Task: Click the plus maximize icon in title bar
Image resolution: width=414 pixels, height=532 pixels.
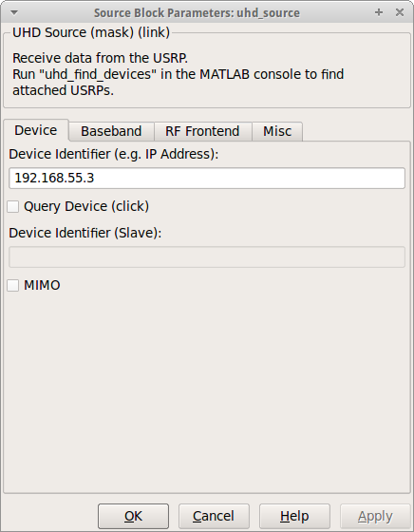Action: (x=379, y=12)
